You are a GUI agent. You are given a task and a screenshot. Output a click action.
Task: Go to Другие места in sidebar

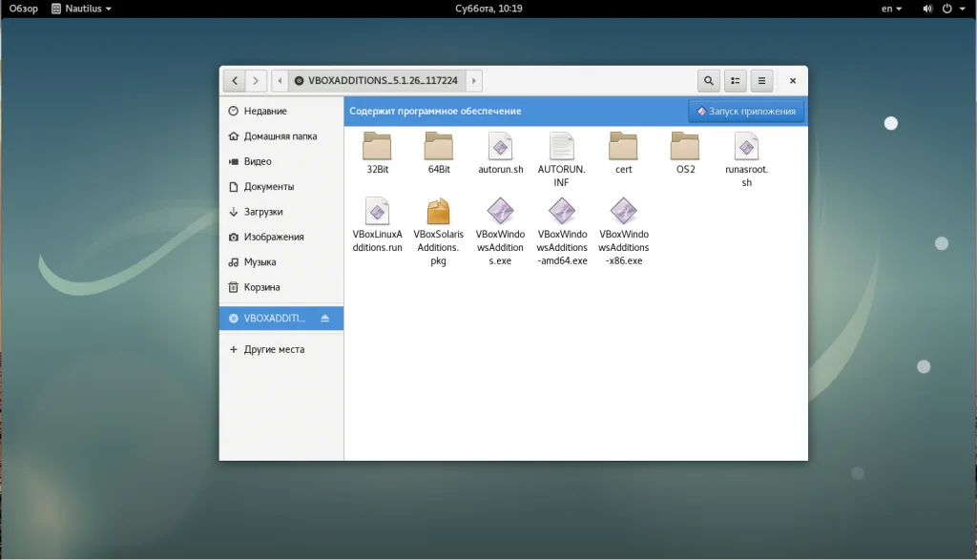tap(274, 349)
